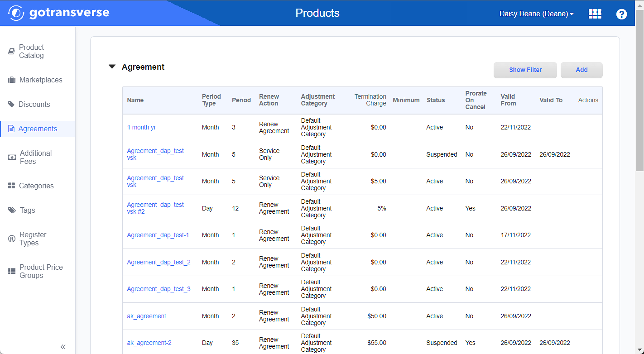This screenshot has width=644, height=354.
Task: Open ak_agreement-2 link
Action: coord(149,343)
